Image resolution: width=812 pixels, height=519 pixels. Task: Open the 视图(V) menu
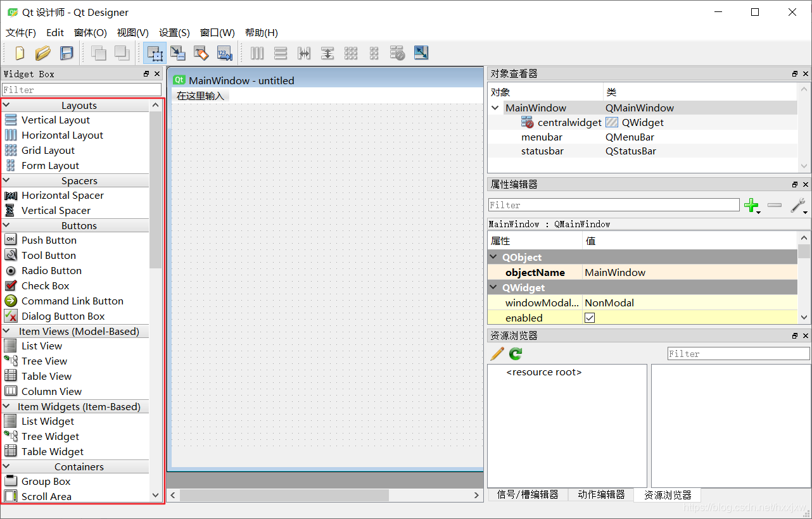coord(133,33)
